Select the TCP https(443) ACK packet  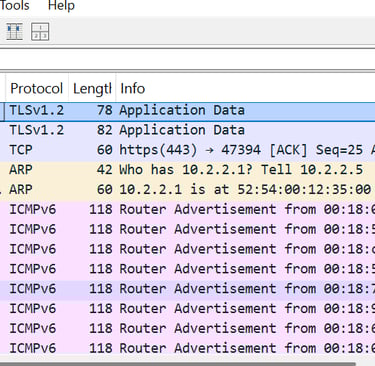(x=187, y=150)
